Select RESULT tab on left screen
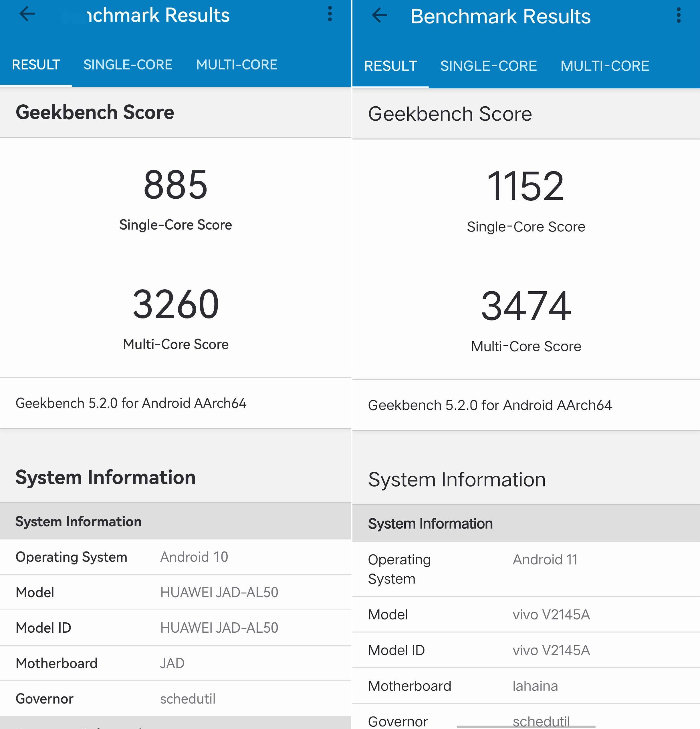 tap(36, 65)
